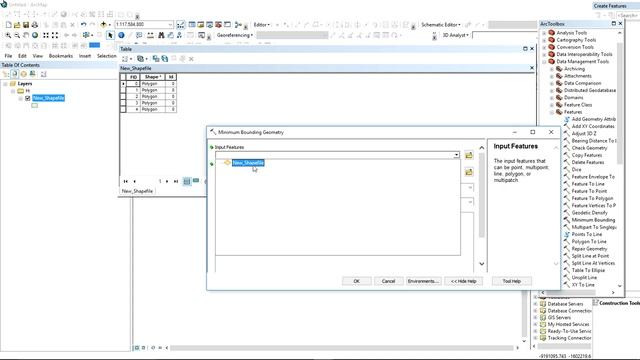The width and height of the screenshot is (640, 360).
Task: Toggle List By Source view
Action: pyautogui.click(x=15, y=74)
